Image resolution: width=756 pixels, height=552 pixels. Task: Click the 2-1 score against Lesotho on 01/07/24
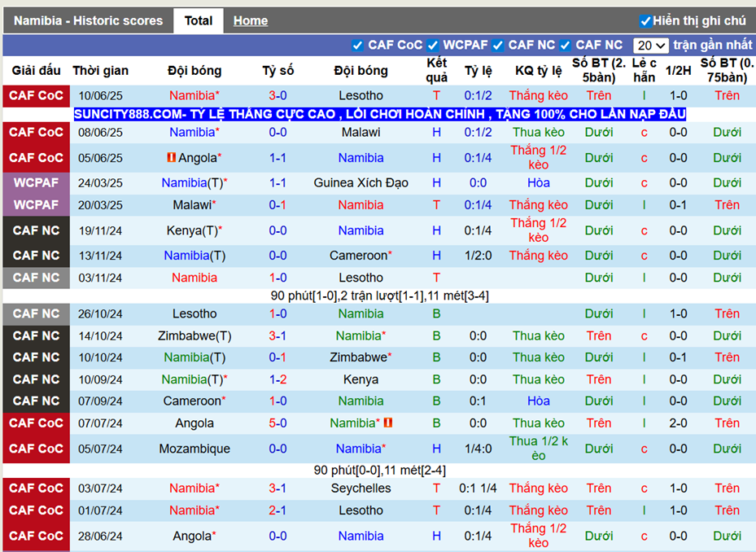pos(277,510)
